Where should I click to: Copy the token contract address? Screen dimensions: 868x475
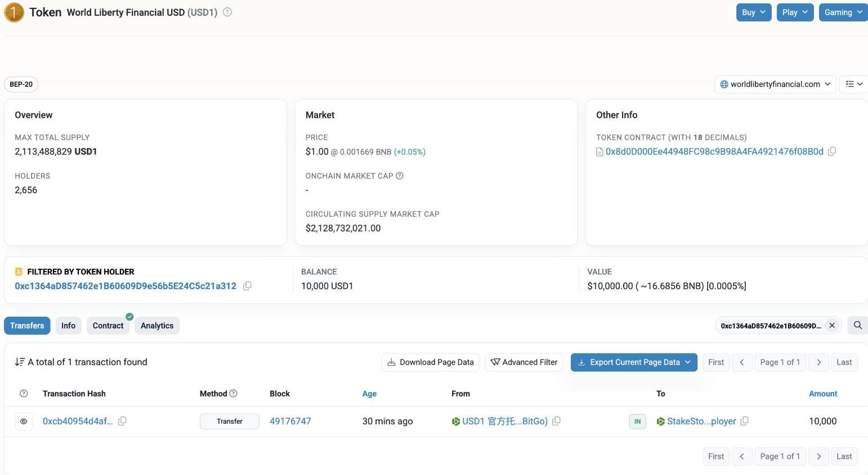832,151
